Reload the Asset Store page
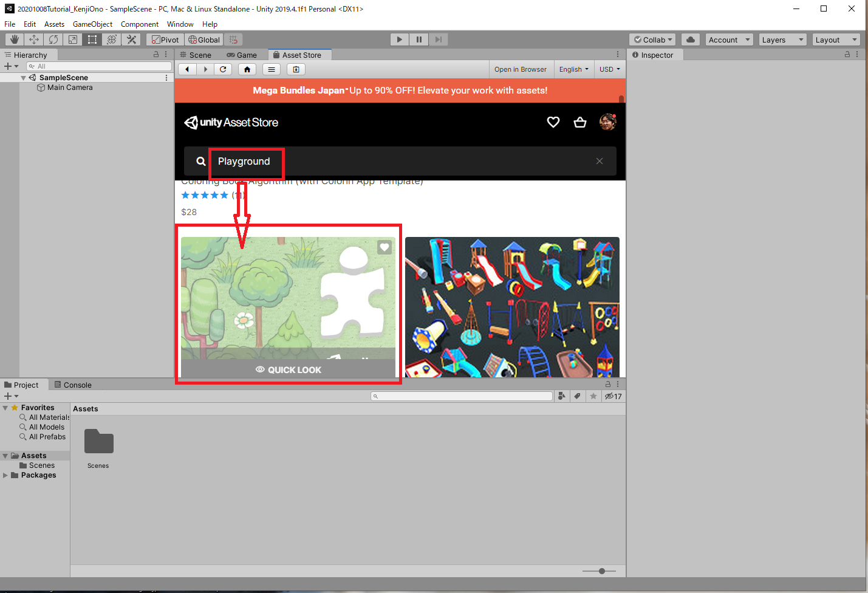 pos(223,69)
